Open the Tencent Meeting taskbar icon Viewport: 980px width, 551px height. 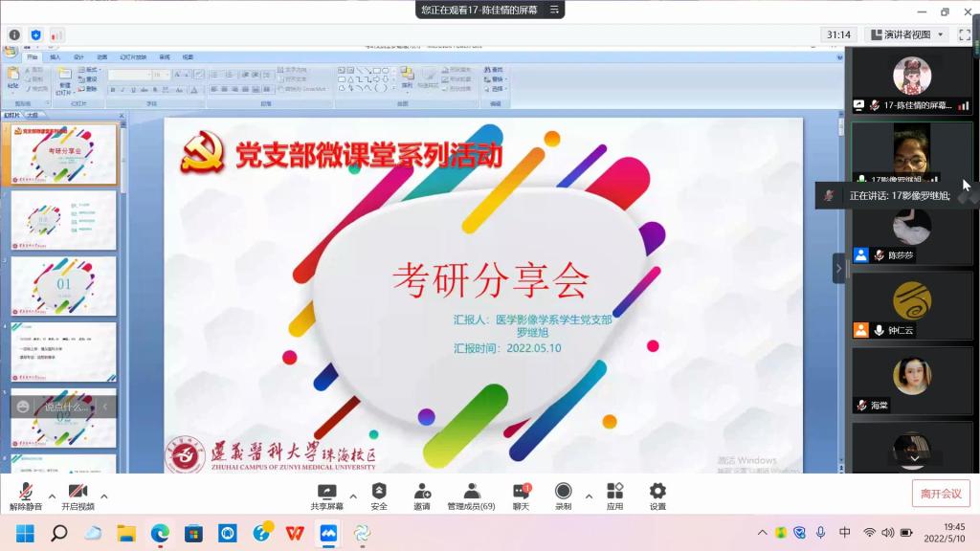pyautogui.click(x=329, y=533)
